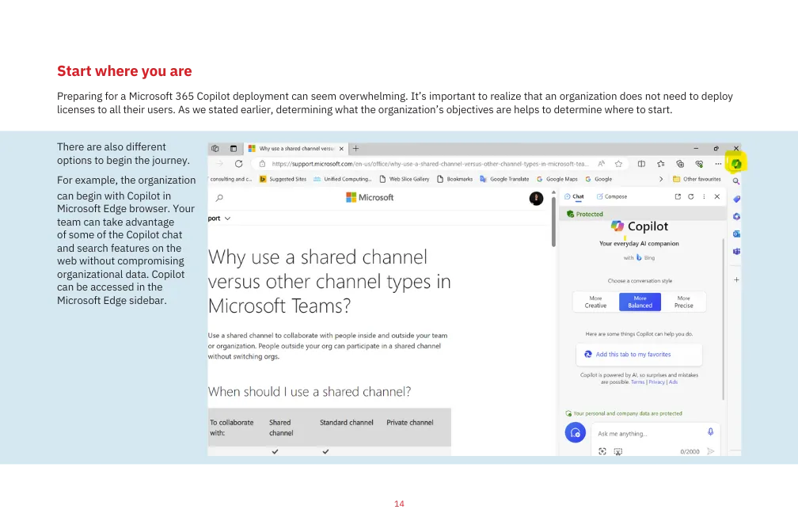
Task: Select More Creative conversation style
Action: tap(595, 302)
